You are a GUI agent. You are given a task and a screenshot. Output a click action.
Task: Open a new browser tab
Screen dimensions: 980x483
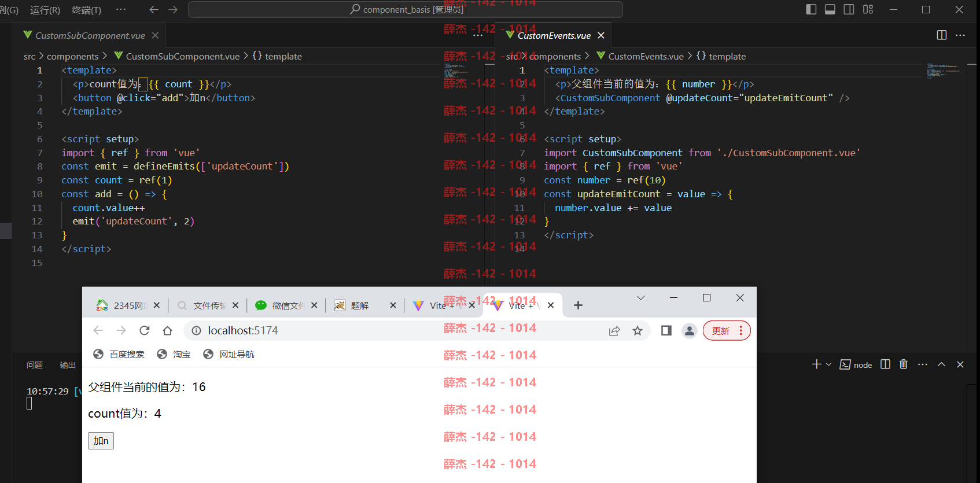578,305
